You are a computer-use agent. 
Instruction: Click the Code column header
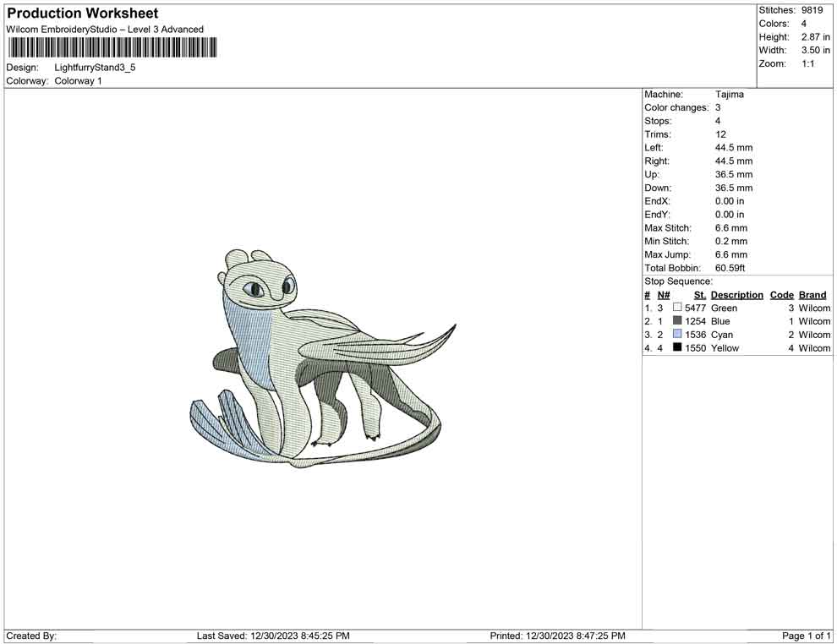click(x=781, y=295)
